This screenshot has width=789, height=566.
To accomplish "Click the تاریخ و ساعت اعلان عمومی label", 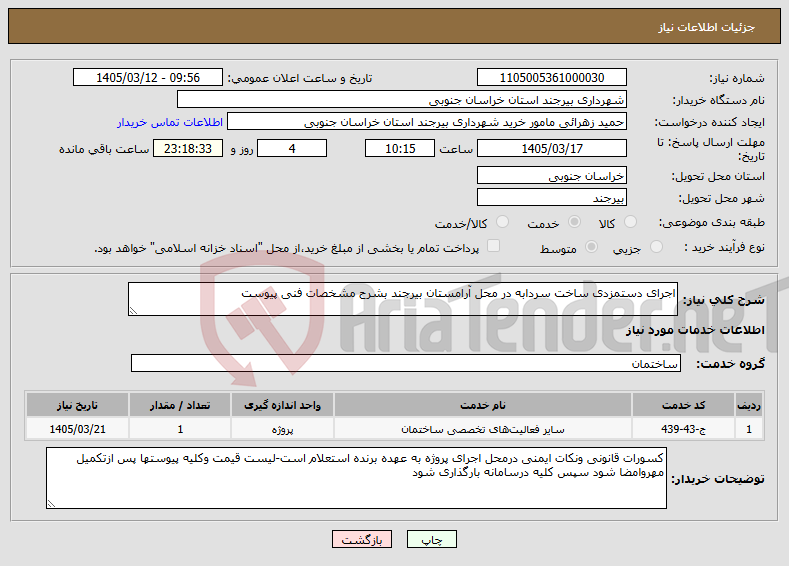I will coord(300,78).
